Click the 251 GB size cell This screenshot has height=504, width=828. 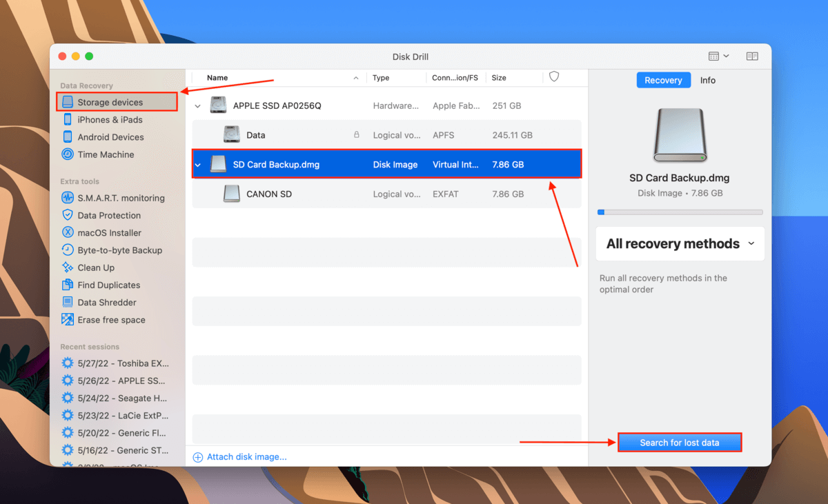(506, 106)
